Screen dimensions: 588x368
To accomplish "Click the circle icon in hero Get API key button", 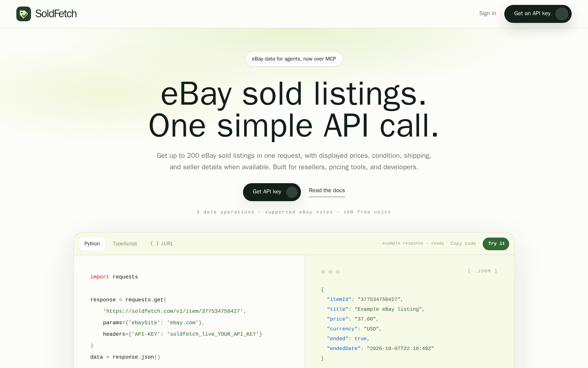I will click(x=292, y=192).
